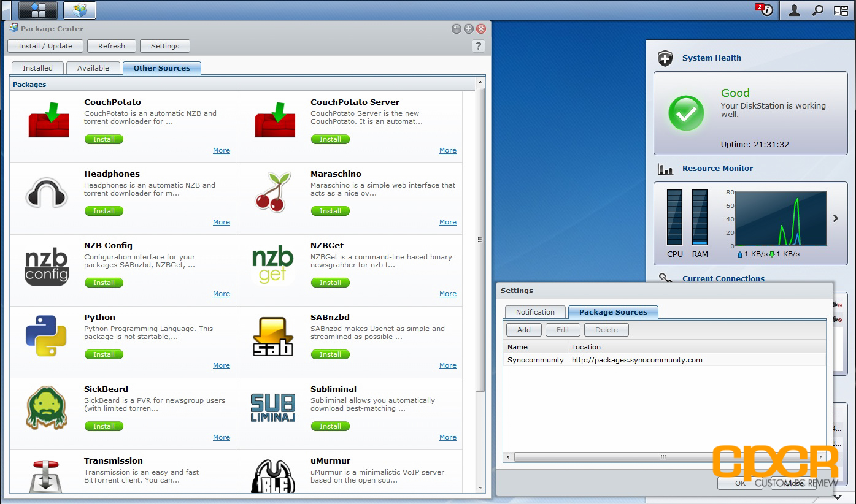Viewport: 856px width, 504px height.
Task: Click the Package Sources horizontal scrollbar
Action: click(663, 457)
